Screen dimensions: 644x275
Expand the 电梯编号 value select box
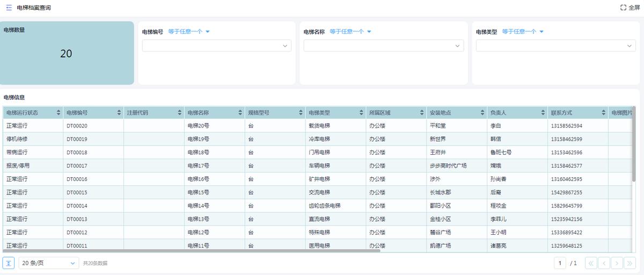217,46
